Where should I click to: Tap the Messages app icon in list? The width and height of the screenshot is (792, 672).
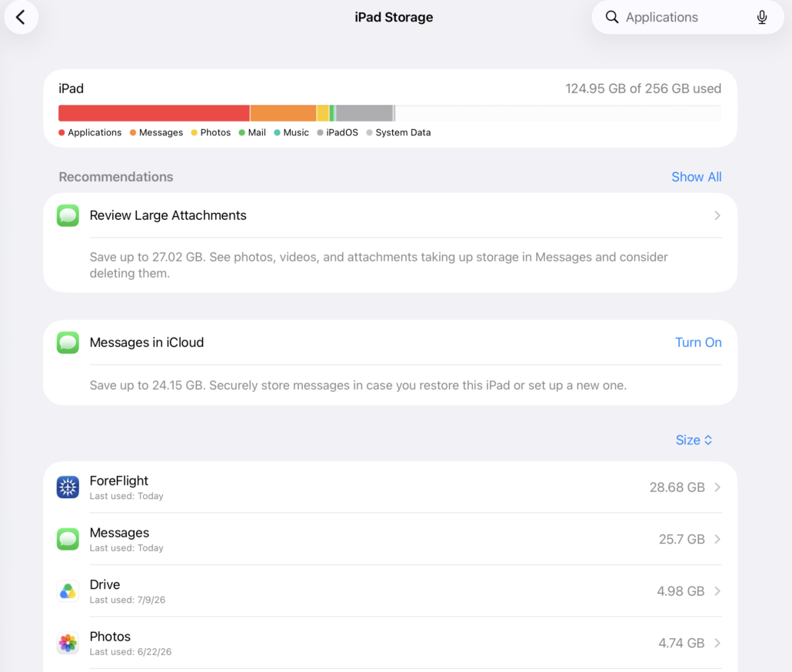pos(68,539)
